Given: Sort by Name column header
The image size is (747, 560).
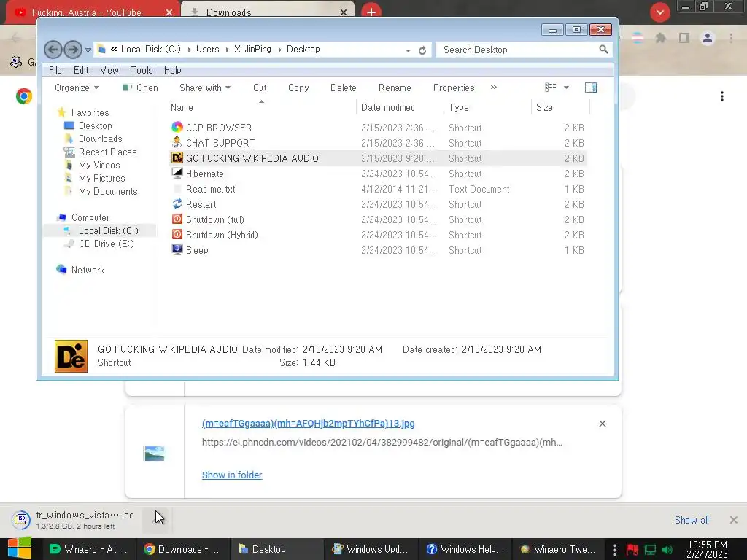Looking at the screenshot, I should click(x=182, y=108).
